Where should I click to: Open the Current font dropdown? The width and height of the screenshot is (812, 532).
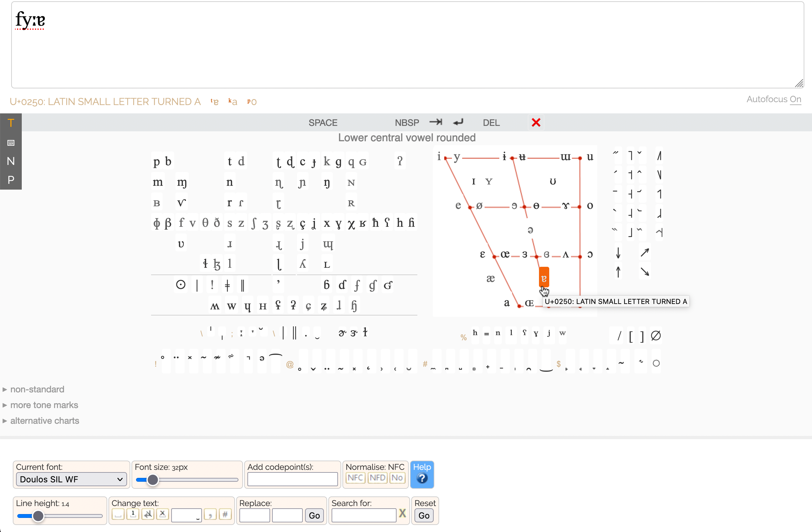(71, 479)
